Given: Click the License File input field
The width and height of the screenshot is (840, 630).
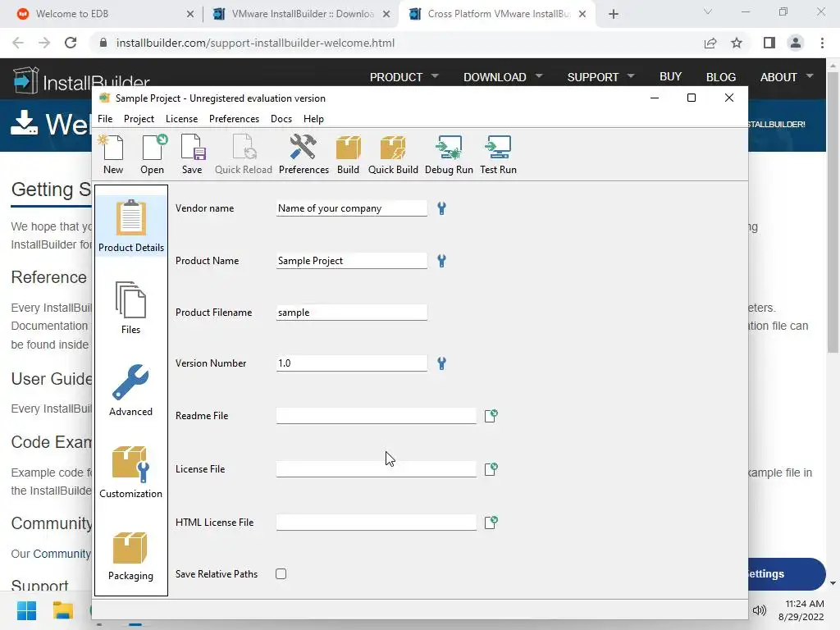Looking at the screenshot, I should pyautogui.click(x=376, y=469).
